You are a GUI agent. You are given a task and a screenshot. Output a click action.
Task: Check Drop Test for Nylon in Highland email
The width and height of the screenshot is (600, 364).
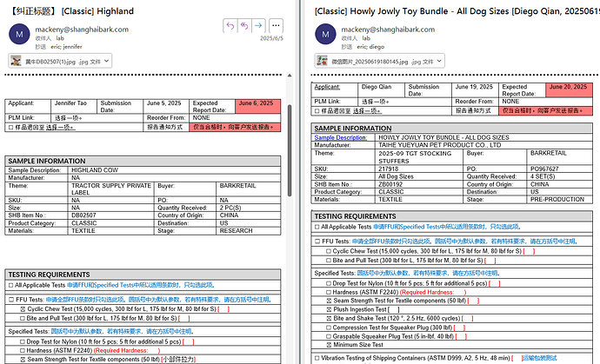coord(23,341)
